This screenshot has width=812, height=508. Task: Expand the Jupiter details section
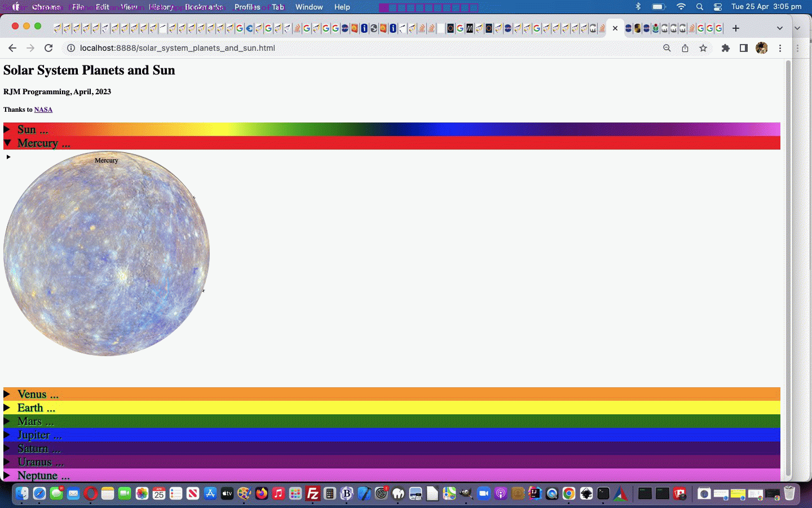392,435
